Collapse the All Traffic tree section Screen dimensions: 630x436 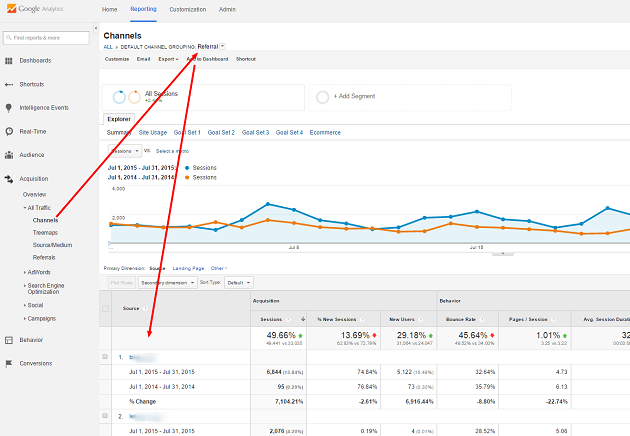[x=25, y=208]
